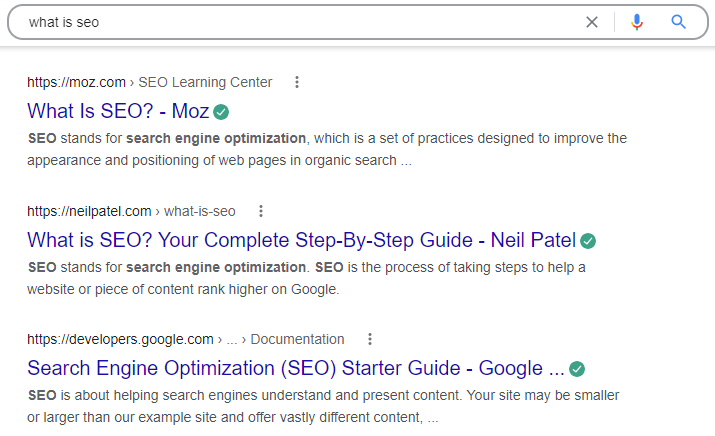Click the https://moz.com URL text
The width and height of the screenshot is (715, 436).
pos(76,82)
